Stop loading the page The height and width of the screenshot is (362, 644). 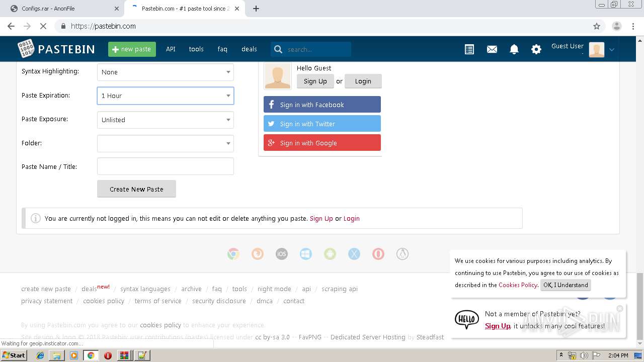point(43,26)
